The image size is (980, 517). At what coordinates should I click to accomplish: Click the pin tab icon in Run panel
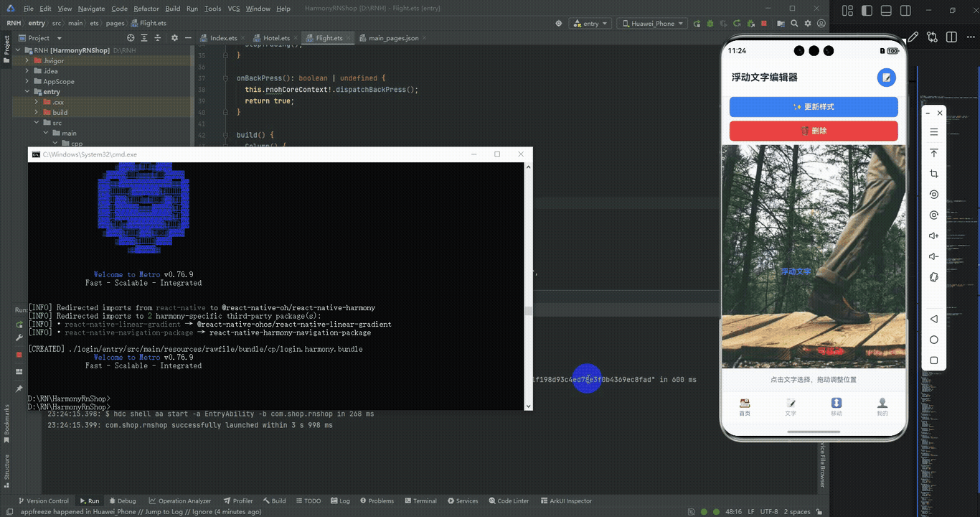[x=19, y=388]
